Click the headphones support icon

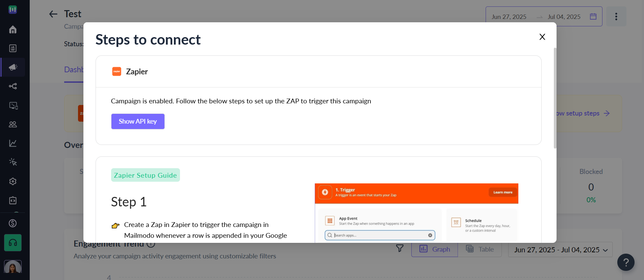tap(13, 243)
